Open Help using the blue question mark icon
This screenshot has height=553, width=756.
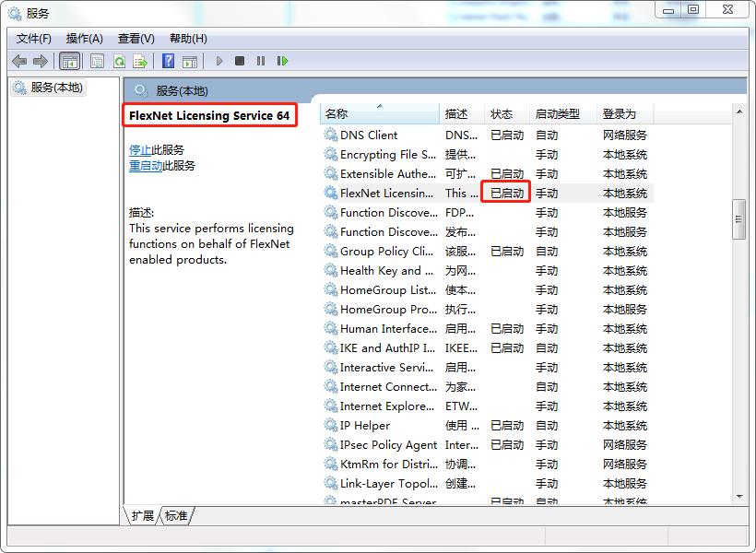pyautogui.click(x=168, y=61)
